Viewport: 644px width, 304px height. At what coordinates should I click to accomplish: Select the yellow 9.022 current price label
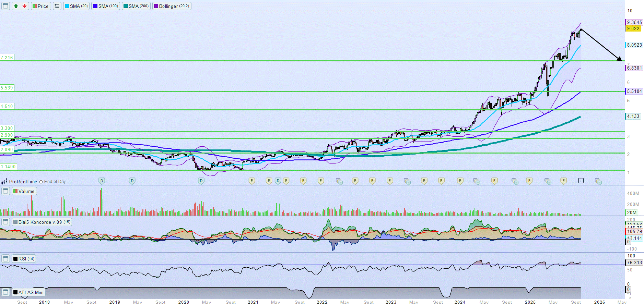pyautogui.click(x=633, y=29)
